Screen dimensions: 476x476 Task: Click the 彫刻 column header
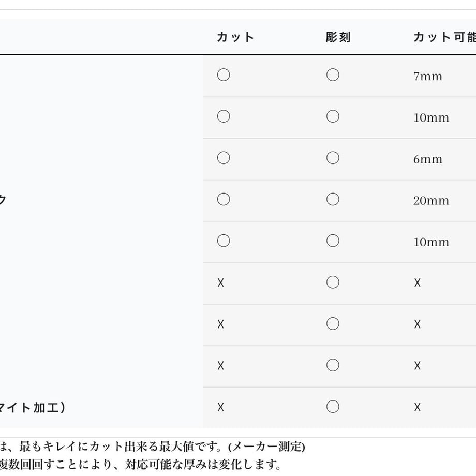tap(338, 37)
